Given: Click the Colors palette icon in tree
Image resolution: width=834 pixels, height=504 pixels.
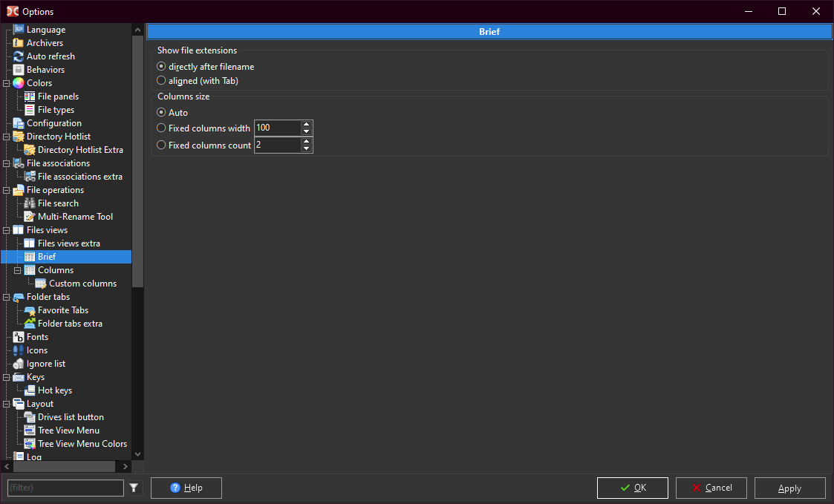Looking at the screenshot, I should tap(19, 83).
